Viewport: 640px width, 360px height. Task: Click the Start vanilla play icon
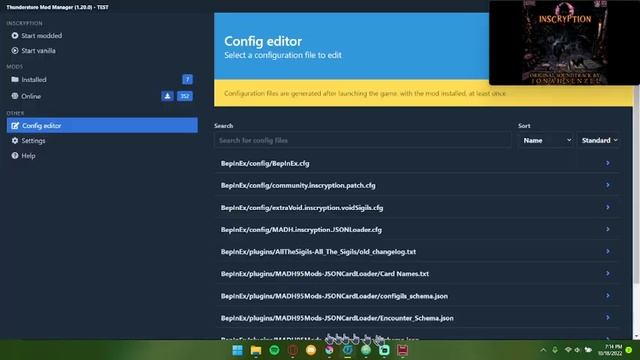pyautogui.click(x=15, y=51)
